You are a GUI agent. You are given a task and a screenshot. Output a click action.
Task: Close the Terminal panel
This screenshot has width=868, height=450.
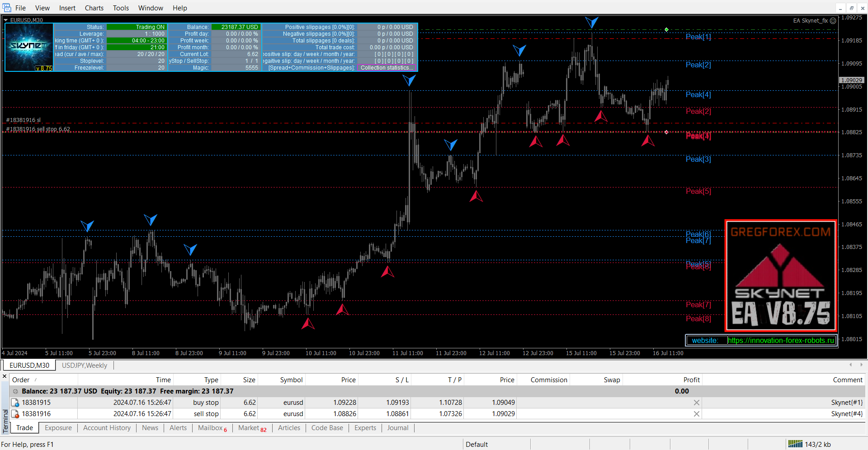(5, 376)
